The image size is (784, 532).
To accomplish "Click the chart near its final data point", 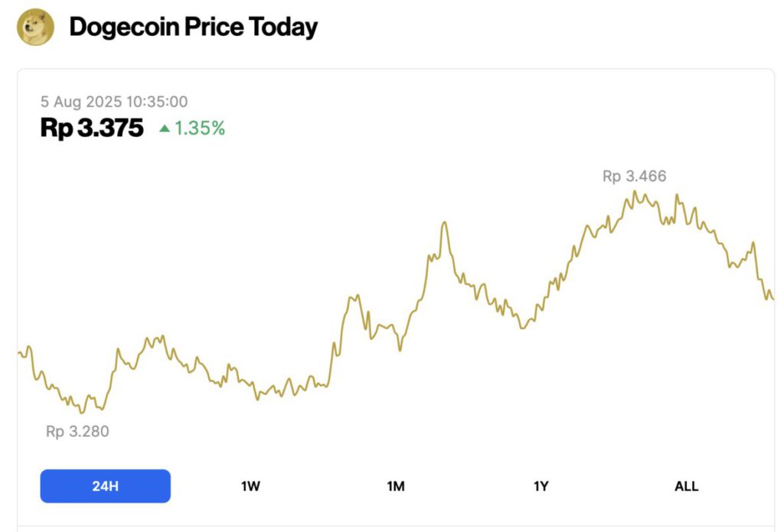I will click(773, 300).
